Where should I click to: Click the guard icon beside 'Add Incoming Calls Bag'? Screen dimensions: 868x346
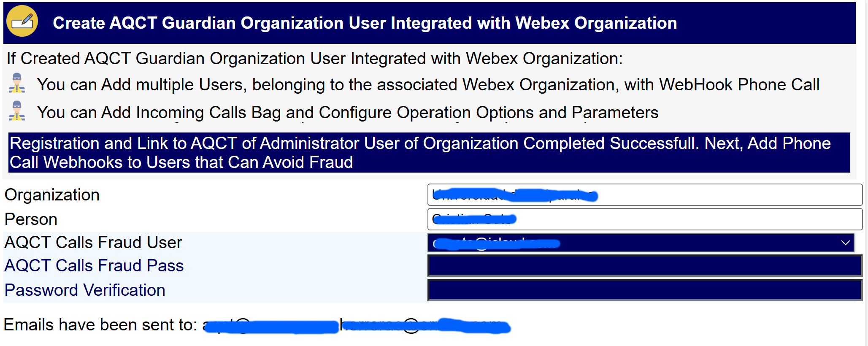pos(17,111)
